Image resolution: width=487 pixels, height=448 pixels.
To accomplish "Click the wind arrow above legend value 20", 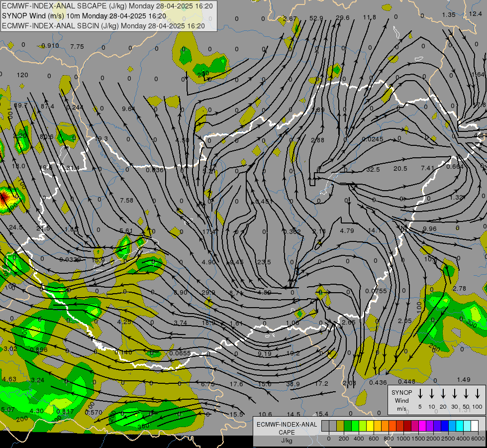I will (443, 394).
